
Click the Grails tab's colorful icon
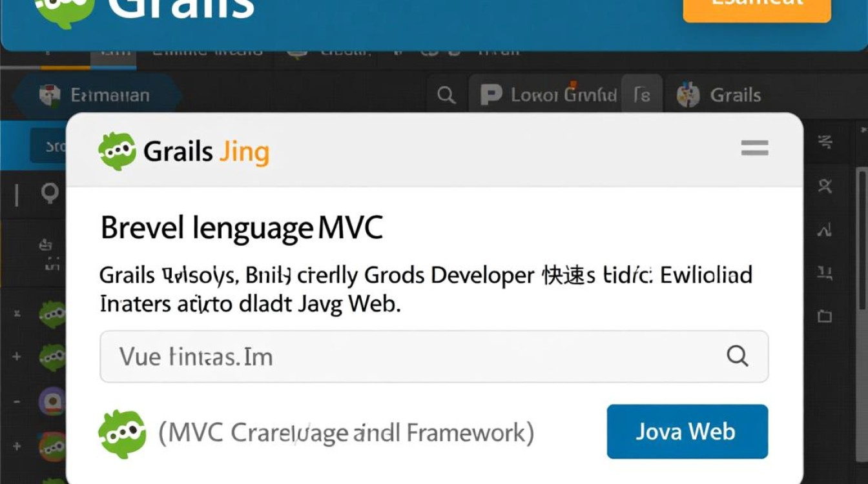click(688, 96)
